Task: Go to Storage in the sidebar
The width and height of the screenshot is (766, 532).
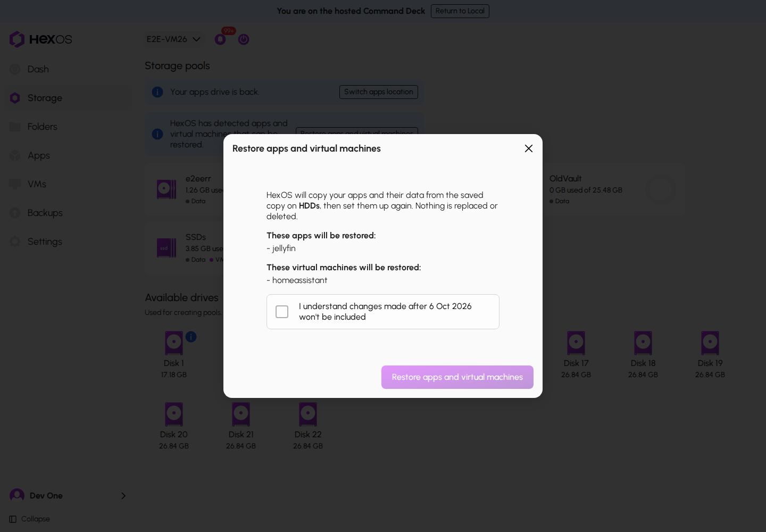Action: (x=68, y=98)
